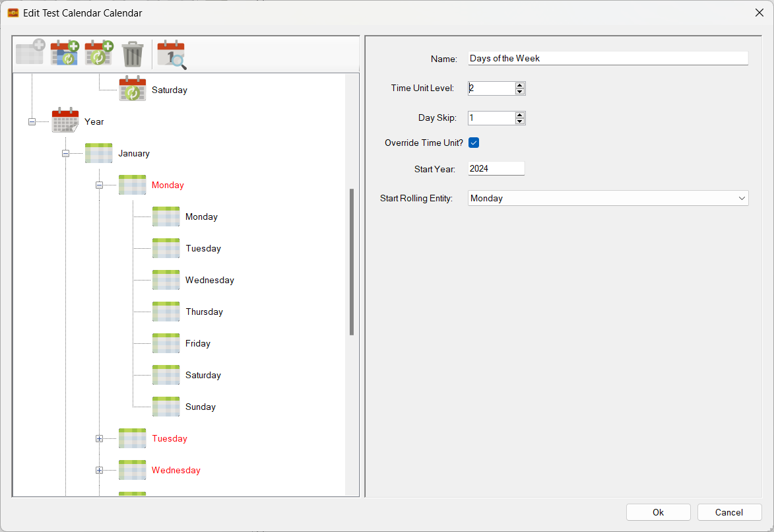774x532 pixels.
Task: Click the Cancel button
Action: [729, 512]
